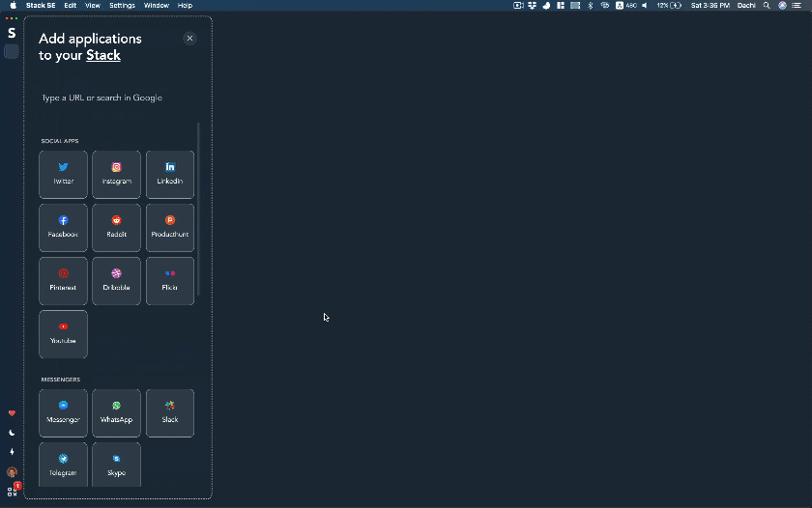812x508 pixels.
Task: Add Slack to your Stack
Action: point(170,413)
